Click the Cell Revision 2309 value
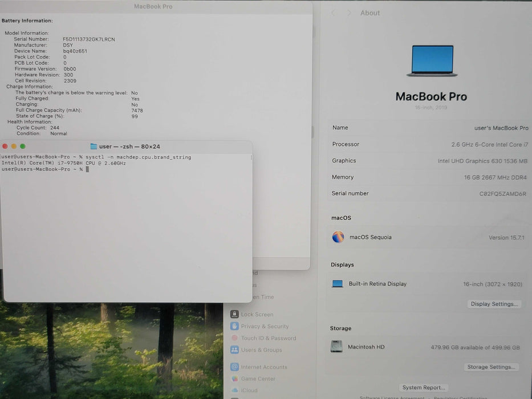The height and width of the screenshot is (399, 532). coord(70,81)
